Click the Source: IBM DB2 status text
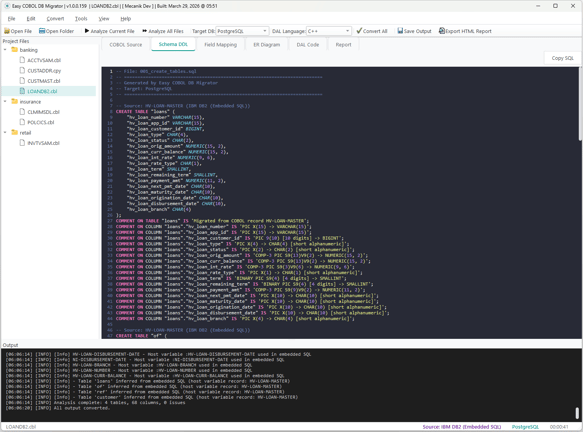The image size is (583, 432). tap(462, 427)
